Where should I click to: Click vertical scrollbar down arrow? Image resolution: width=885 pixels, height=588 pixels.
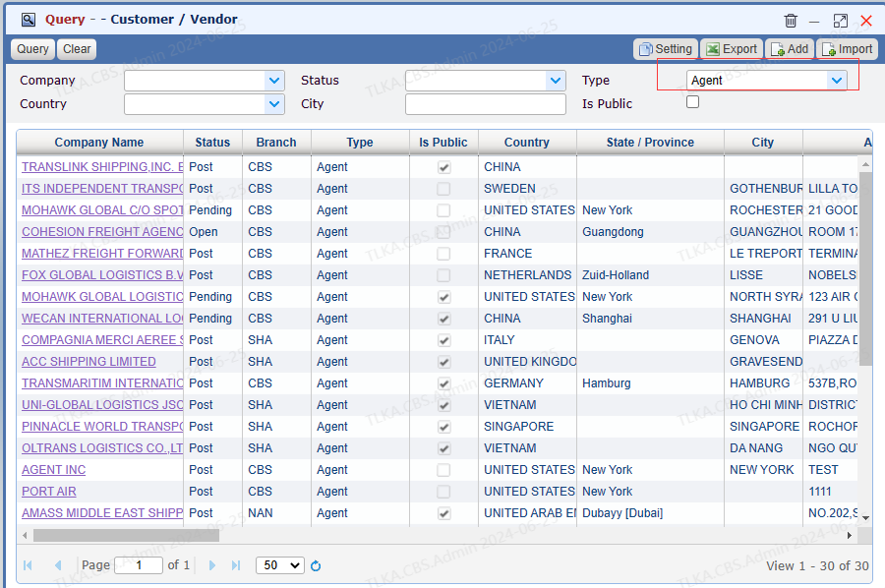865,517
